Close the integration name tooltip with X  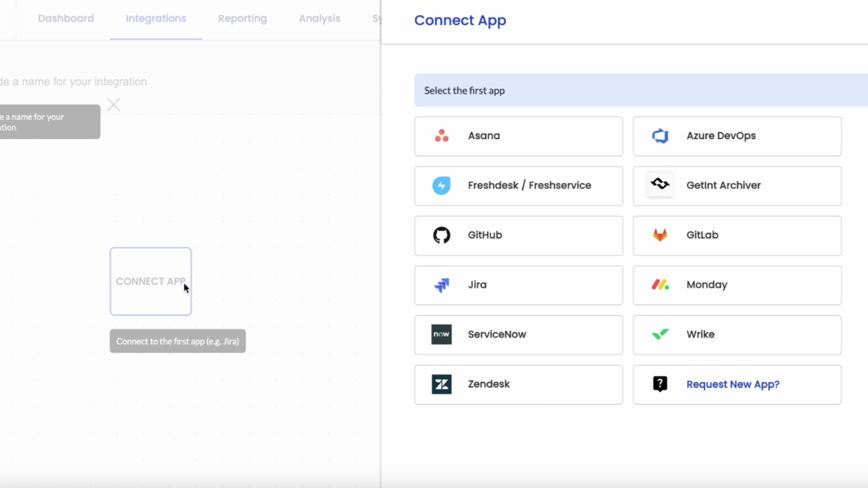pos(114,105)
